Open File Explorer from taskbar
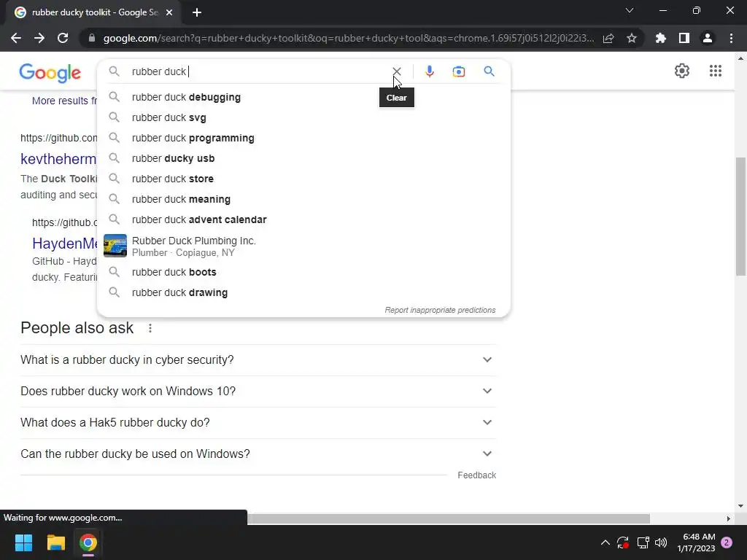Viewport: 747px width, 560px height. [55, 542]
